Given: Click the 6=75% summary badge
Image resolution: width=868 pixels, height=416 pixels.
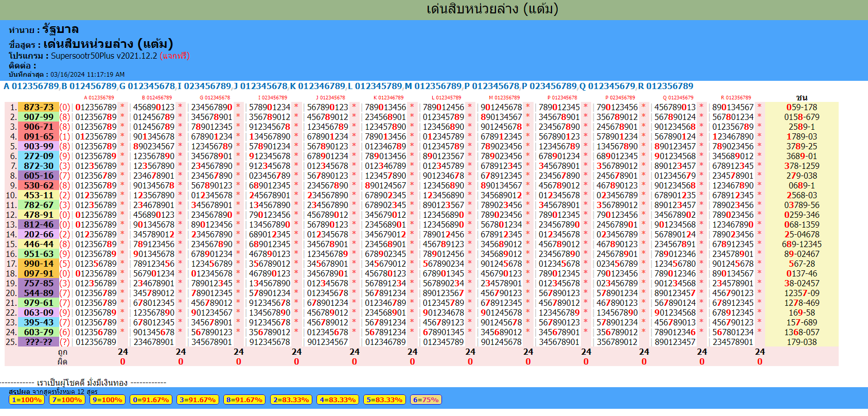Looking at the screenshot, I should click(x=426, y=400).
